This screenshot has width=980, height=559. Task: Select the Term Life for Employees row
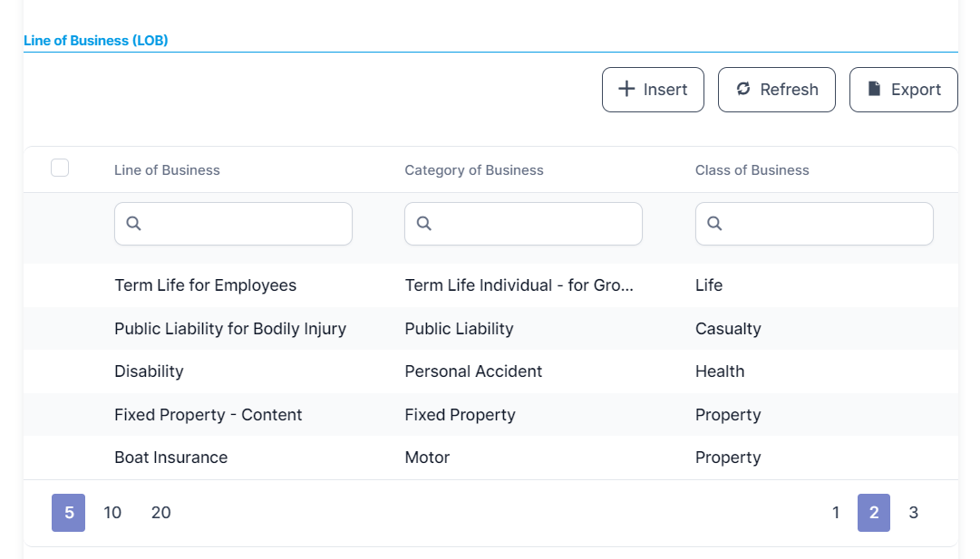point(205,285)
